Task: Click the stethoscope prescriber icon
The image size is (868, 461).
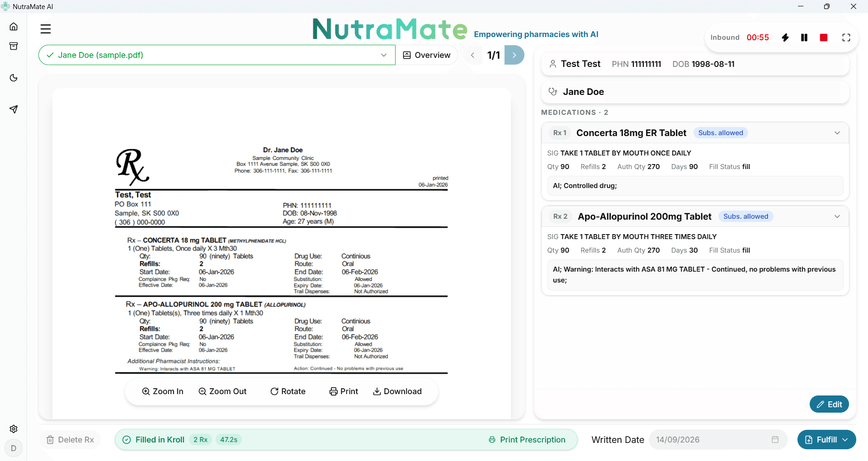Action: click(553, 92)
